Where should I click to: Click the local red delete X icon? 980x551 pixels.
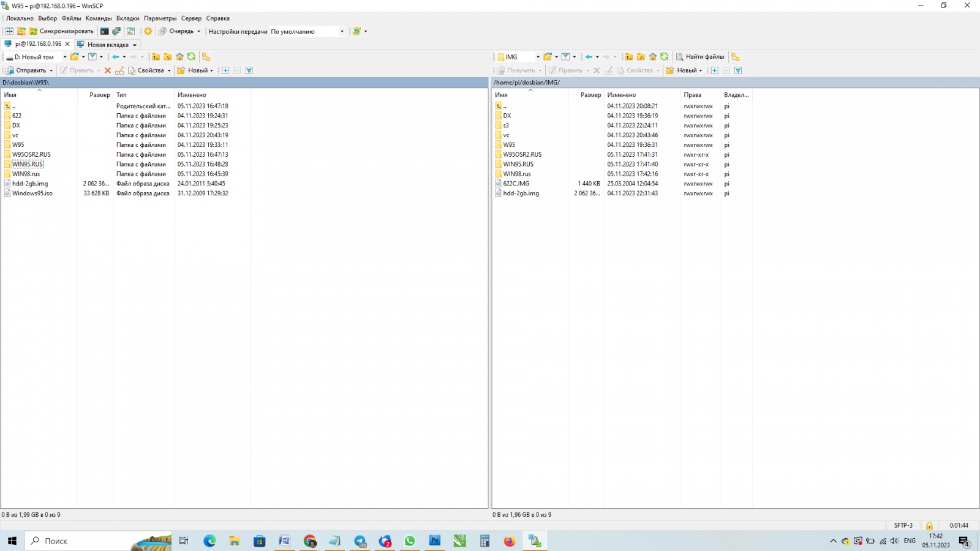[x=108, y=70]
